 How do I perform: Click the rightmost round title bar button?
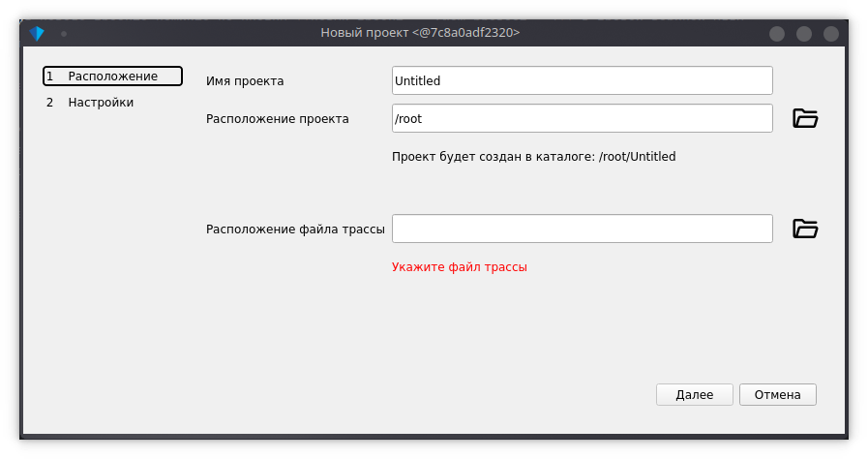[830, 34]
